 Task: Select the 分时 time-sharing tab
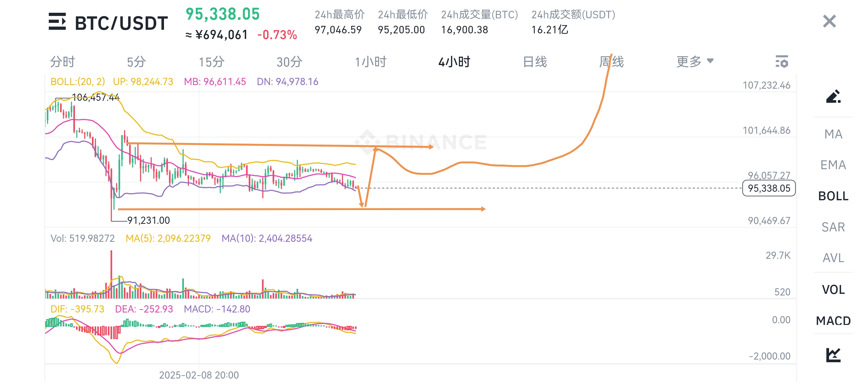tap(62, 62)
